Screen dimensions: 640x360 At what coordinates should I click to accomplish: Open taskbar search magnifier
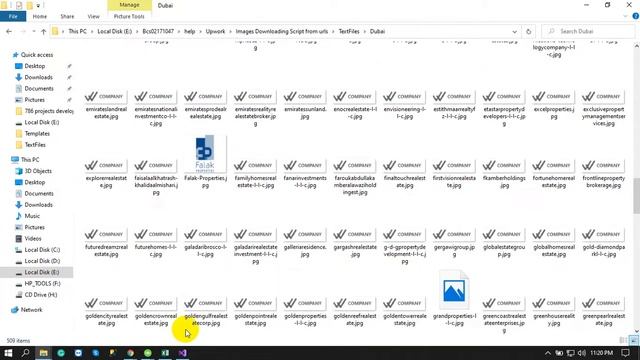click(x=25, y=353)
